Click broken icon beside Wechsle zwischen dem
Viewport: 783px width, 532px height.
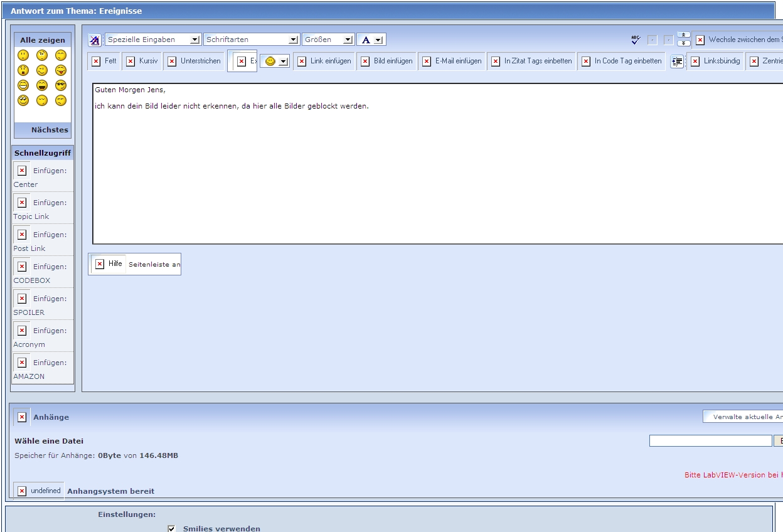pyautogui.click(x=700, y=40)
